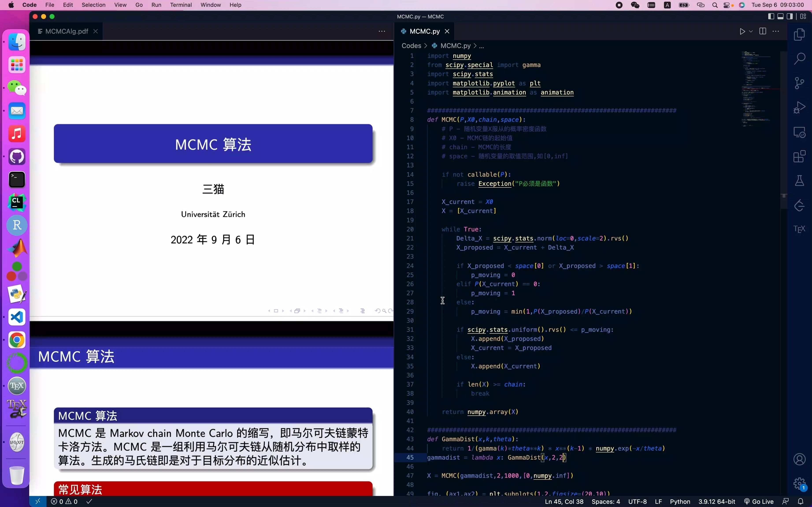Change the Python language mode in the status bar
The width and height of the screenshot is (812, 507).
[680, 502]
